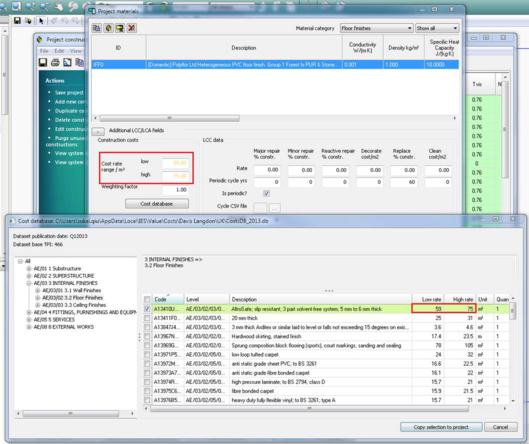Screen dimensions: 529x444
Task: Click the fibre bonded carpet description cell
Action: click(321, 391)
